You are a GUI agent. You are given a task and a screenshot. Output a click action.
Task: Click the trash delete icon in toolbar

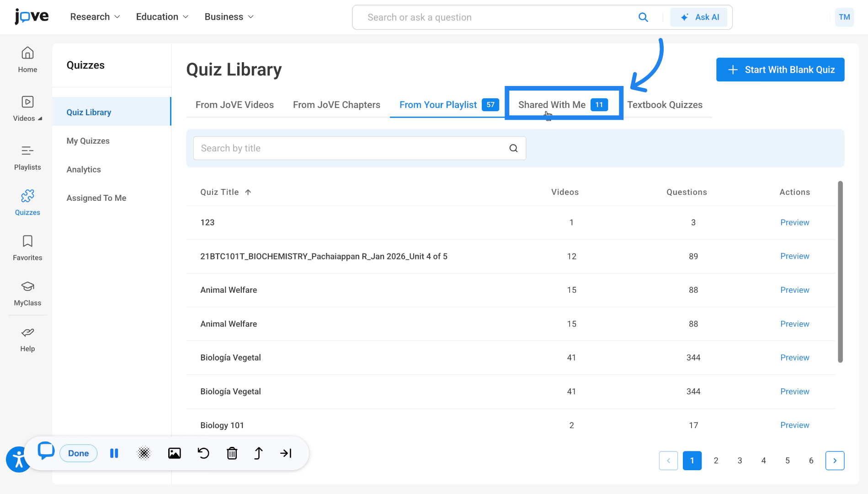pos(232,453)
